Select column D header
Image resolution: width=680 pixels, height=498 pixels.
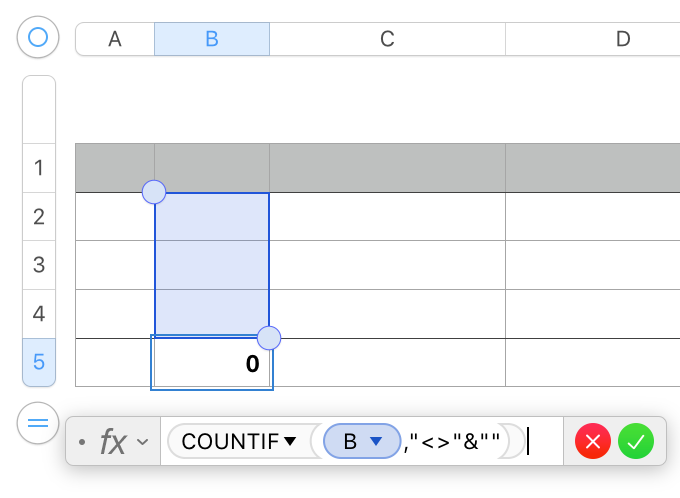coord(622,39)
